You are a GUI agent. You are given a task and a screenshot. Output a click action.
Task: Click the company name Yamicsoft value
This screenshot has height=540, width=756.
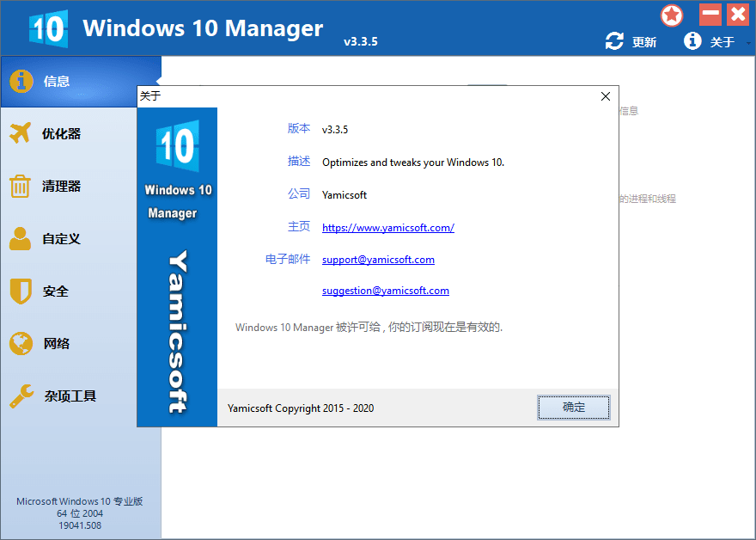344,195
